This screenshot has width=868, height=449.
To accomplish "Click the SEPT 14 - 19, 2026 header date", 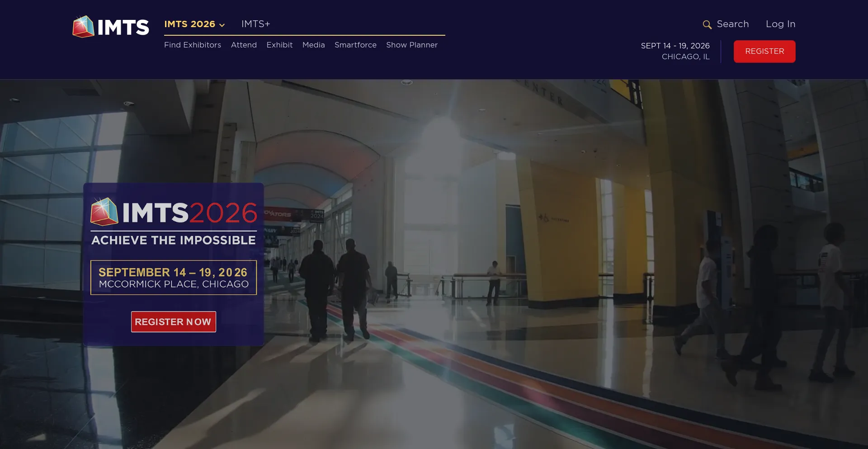I will pyautogui.click(x=675, y=46).
